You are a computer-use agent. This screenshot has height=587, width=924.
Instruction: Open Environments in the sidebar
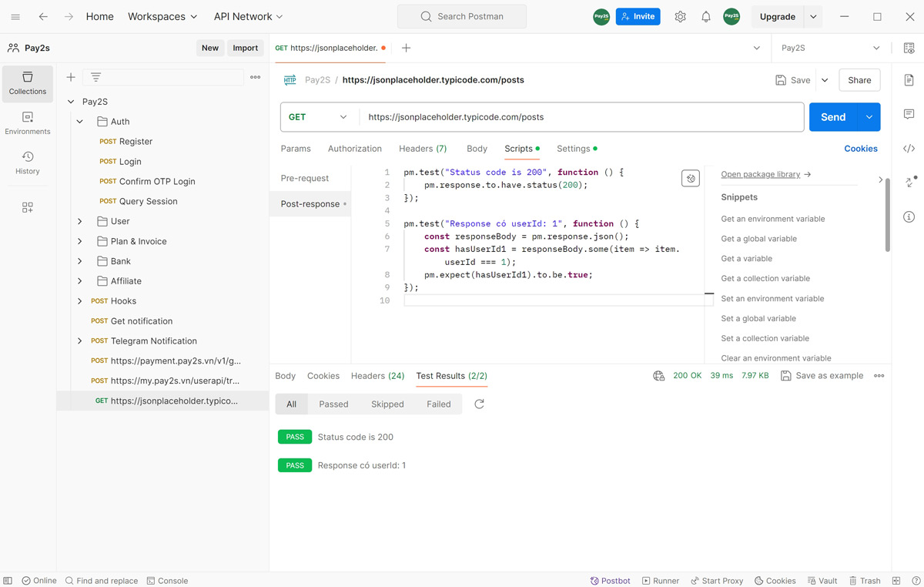28,123
